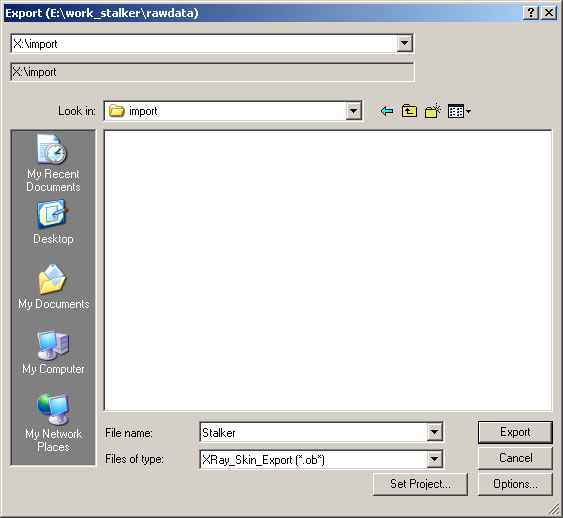Expand the Files of type dropdown

tap(434, 459)
